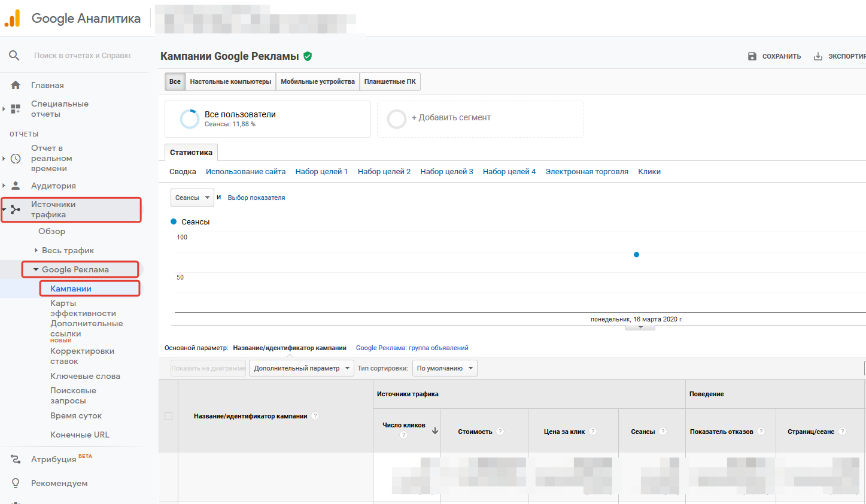Open Поисковые запросы report
Viewport: 866px width, 504px height.
tap(73, 396)
